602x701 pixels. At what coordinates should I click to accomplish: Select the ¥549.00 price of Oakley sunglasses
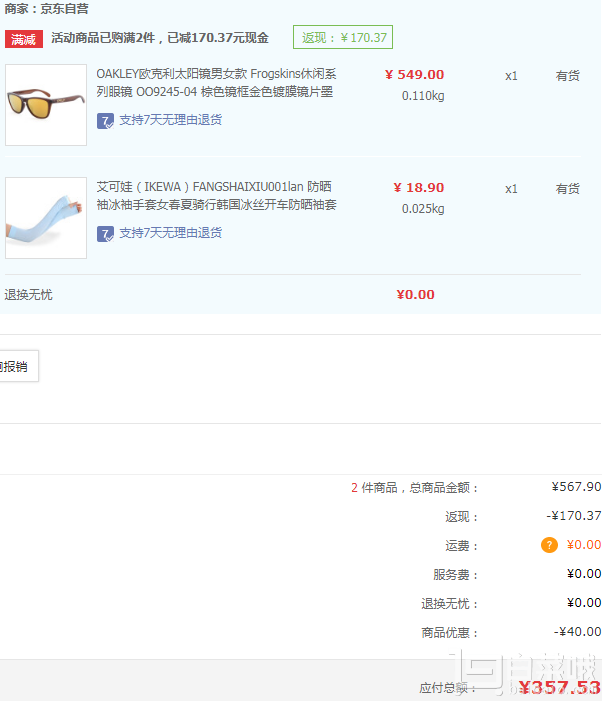coord(414,75)
